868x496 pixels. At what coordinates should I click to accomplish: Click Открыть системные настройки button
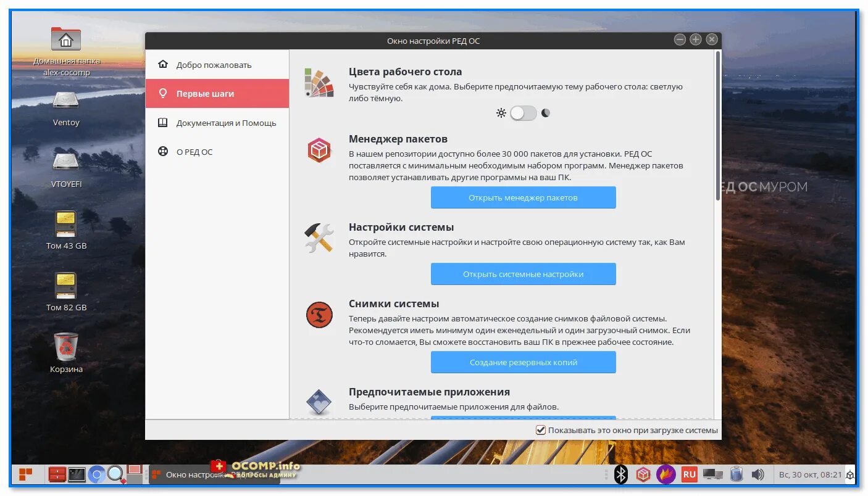click(x=524, y=274)
